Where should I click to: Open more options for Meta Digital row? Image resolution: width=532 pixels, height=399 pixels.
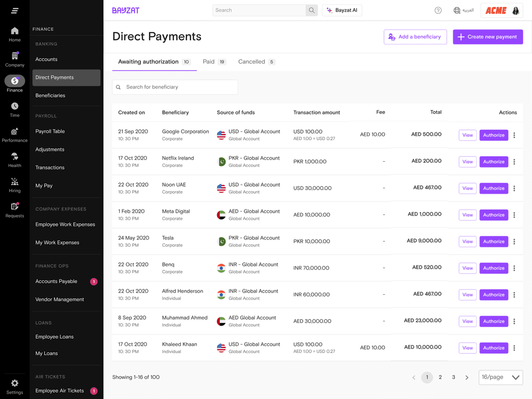[514, 215]
